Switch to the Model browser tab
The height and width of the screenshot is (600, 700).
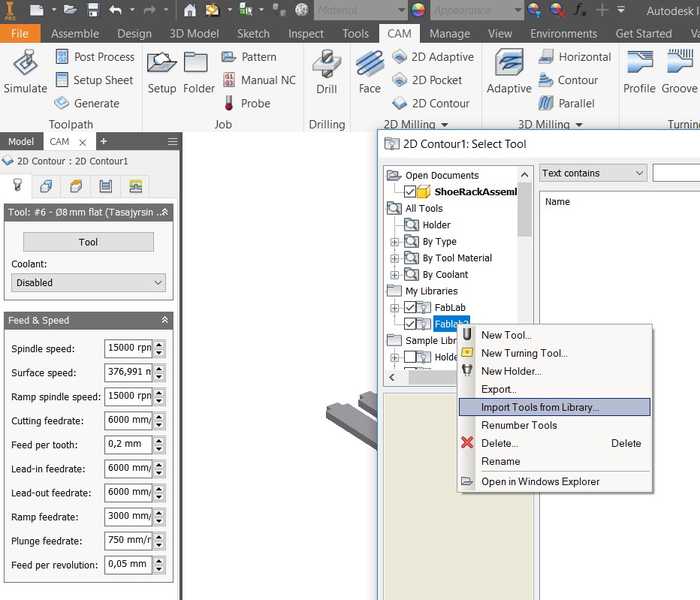(21, 142)
